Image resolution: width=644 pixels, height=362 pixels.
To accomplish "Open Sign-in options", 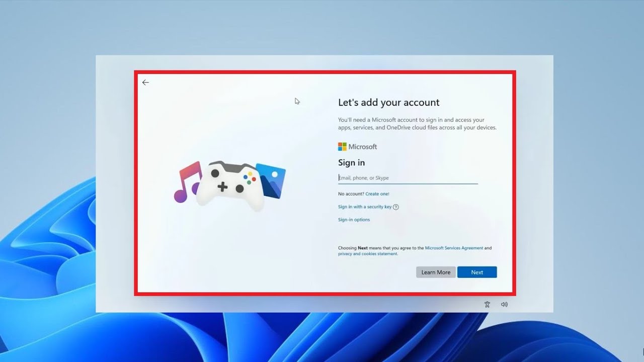I will click(x=354, y=220).
